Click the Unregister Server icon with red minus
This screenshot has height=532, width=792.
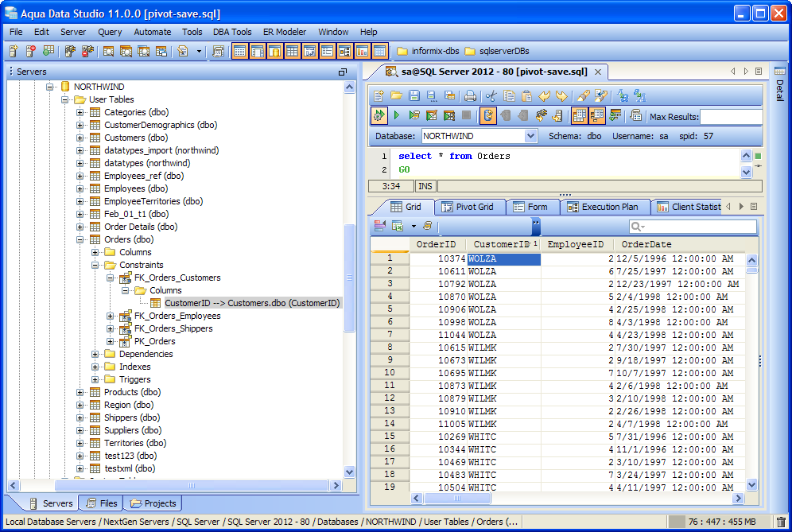point(31,51)
